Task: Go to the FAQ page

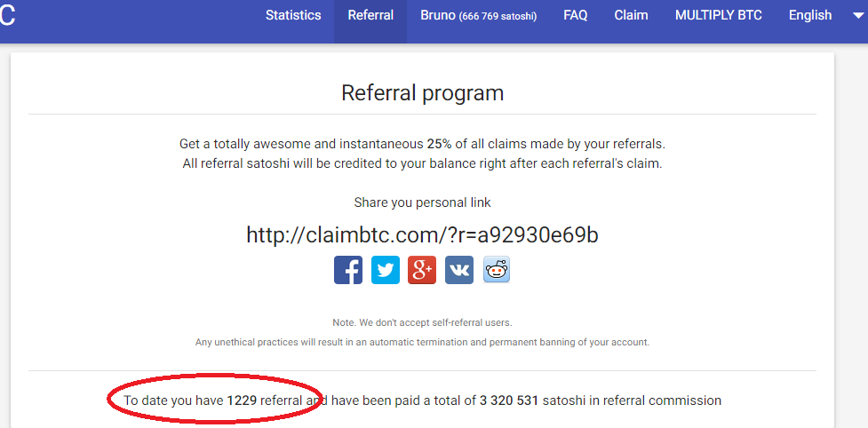Action: [x=575, y=15]
